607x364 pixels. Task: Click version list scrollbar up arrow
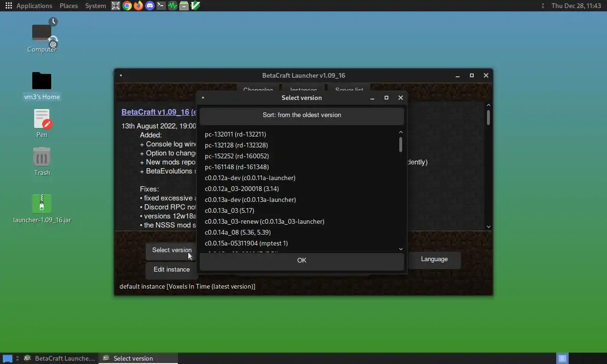401,132
